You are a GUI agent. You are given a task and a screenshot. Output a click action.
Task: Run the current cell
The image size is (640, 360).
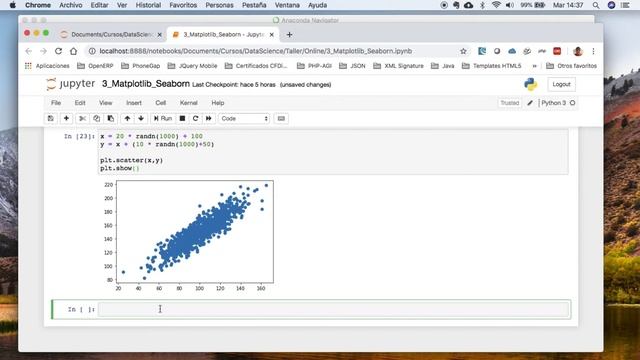click(x=163, y=118)
